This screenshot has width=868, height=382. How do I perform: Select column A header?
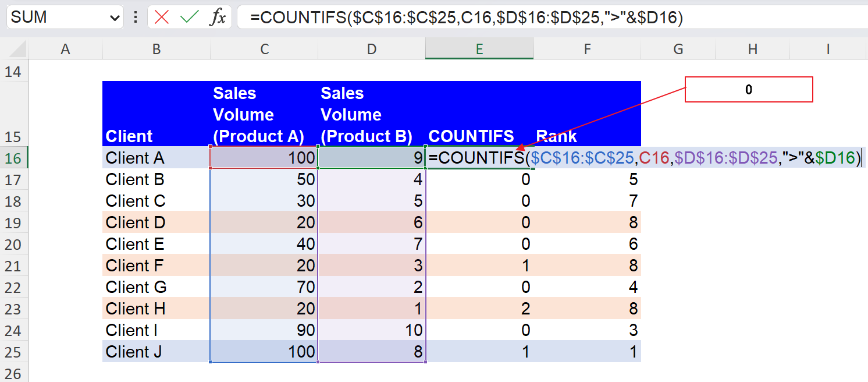point(66,49)
